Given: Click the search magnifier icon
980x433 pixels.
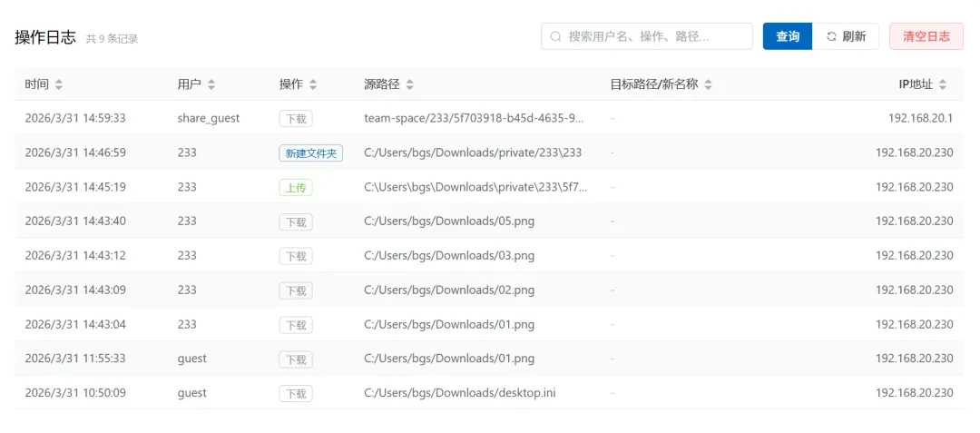Looking at the screenshot, I should 555,36.
